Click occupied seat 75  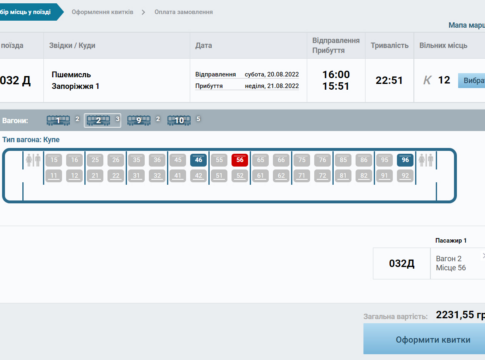click(x=302, y=160)
